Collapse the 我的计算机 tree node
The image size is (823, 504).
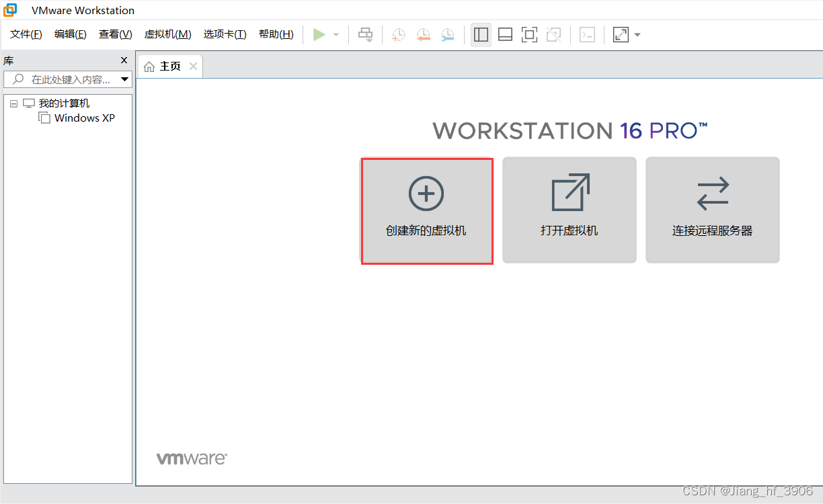13,103
